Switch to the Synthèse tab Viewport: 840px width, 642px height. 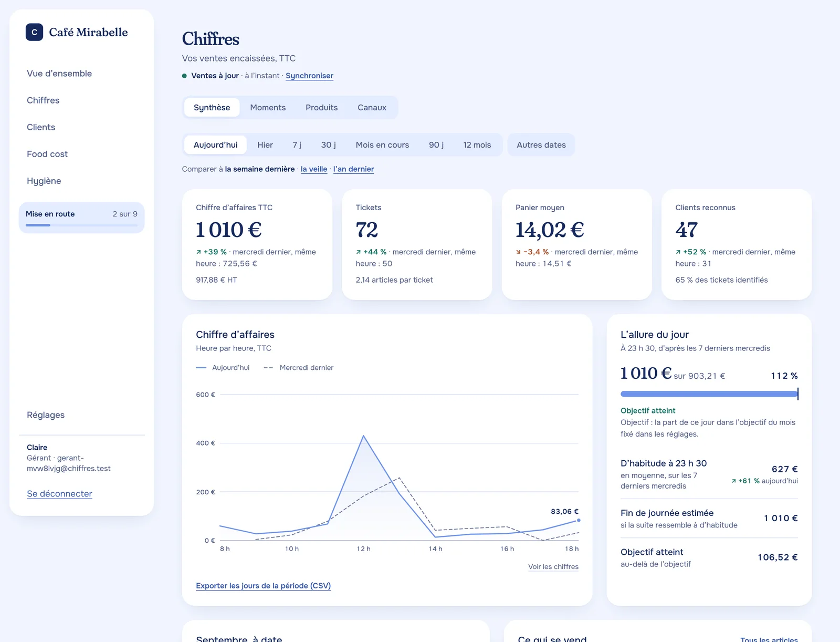pyautogui.click(x=212, y=108)
